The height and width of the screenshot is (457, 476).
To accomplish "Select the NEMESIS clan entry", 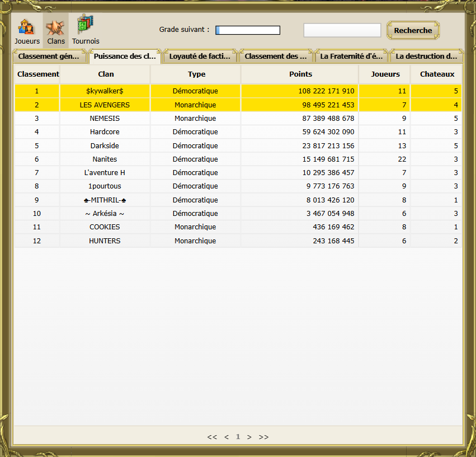I will point(105,119).
